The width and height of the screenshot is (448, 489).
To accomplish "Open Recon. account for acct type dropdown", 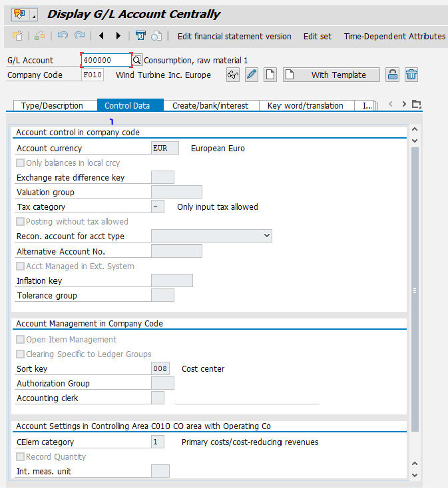I will tap(267, 236).
